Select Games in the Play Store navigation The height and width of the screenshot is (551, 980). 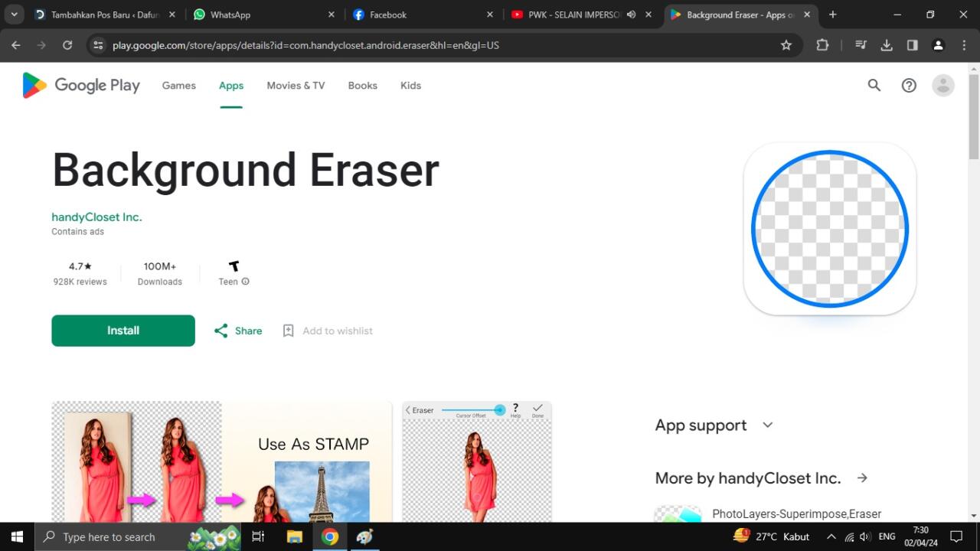tap(178, 85)
